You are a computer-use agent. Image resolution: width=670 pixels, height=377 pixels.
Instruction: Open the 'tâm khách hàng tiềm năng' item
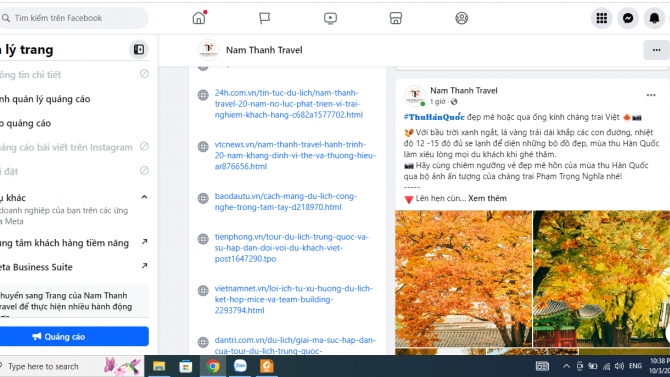click(73, 243)
